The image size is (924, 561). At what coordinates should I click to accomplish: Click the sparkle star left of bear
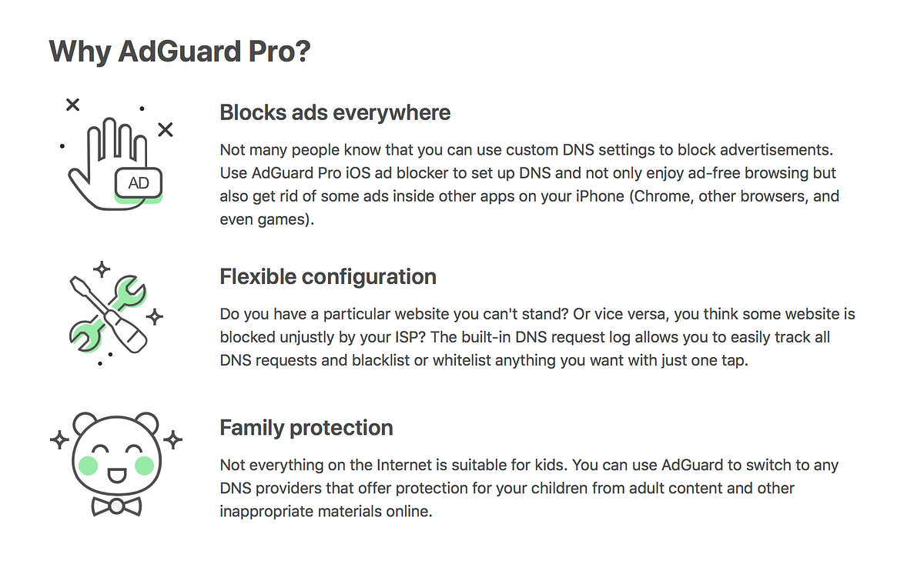pos(59,440)
